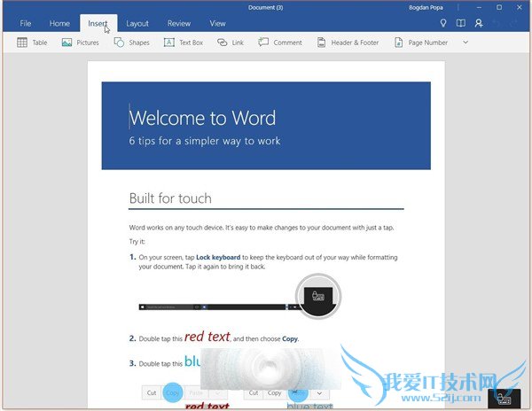Click the "Built for touch" heading

point(170,198)
